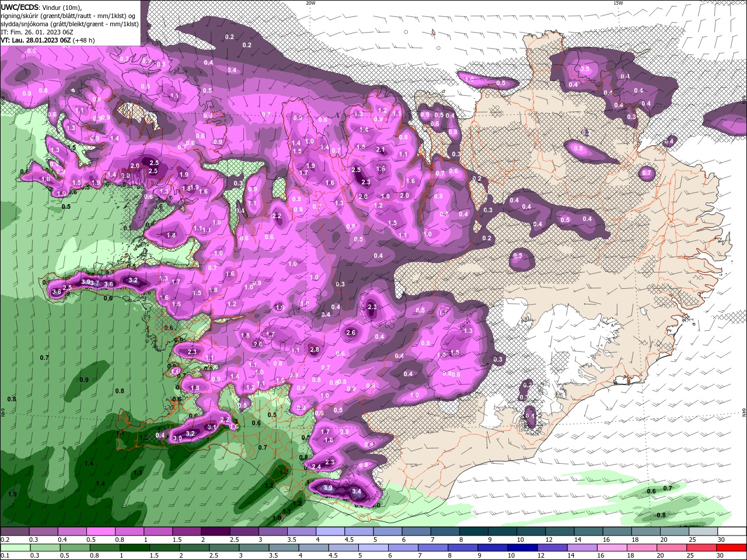Click the 2.1 precipitation value on the map
The height and width of the screenshot is (560, 747).
(x=381, y=150)
